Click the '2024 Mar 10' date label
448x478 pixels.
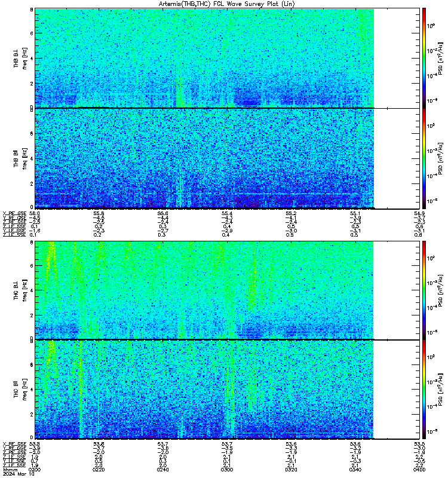[19, 474]
